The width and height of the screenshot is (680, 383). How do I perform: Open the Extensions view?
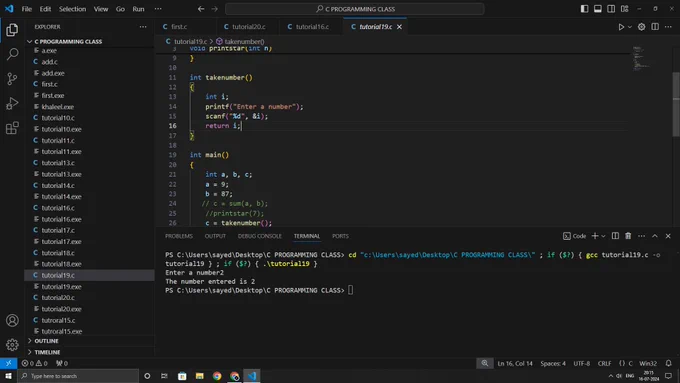point(12,128)
